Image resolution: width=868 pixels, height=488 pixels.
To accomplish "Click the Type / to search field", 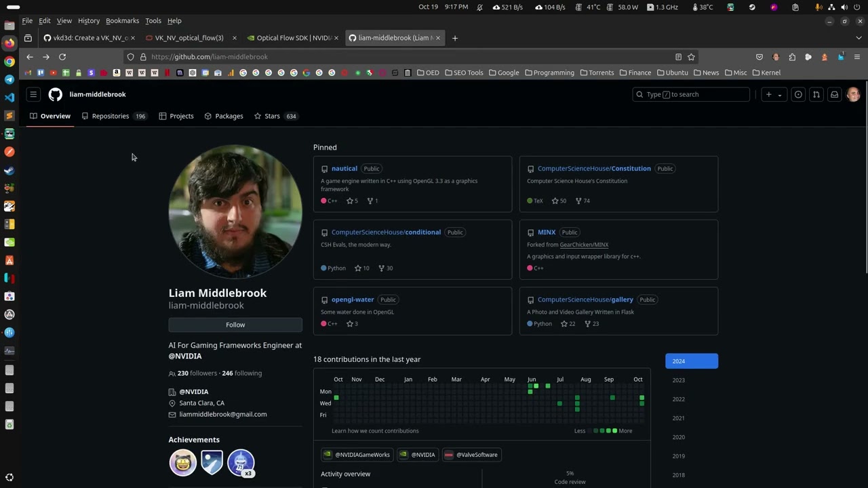I will (690, 94).
